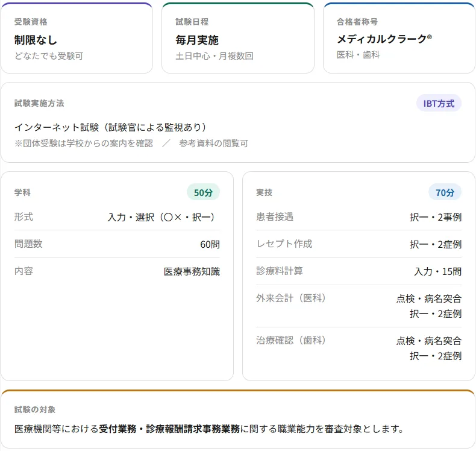Click インターネット試験（試験官による監視あり） text
Image resolution: width=476 pixels, height=451 pixels.
pyautogui.click(x=111, y=127)
